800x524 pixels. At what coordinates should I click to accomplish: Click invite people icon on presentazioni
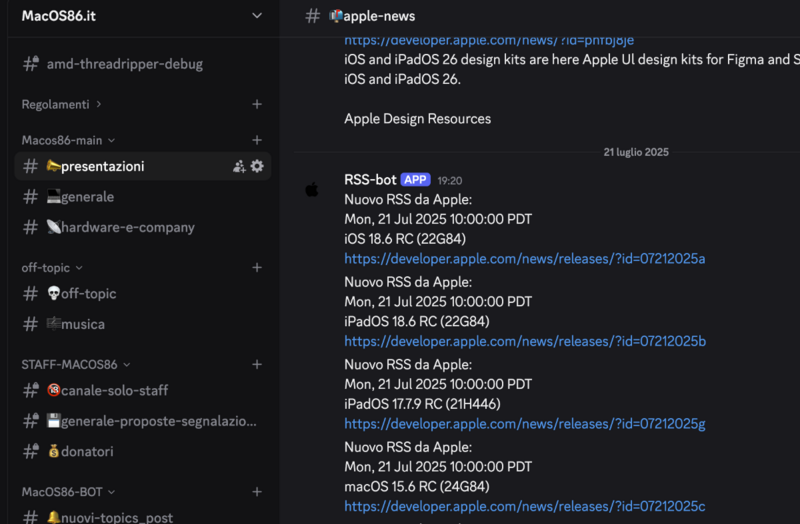coord(239,166)
